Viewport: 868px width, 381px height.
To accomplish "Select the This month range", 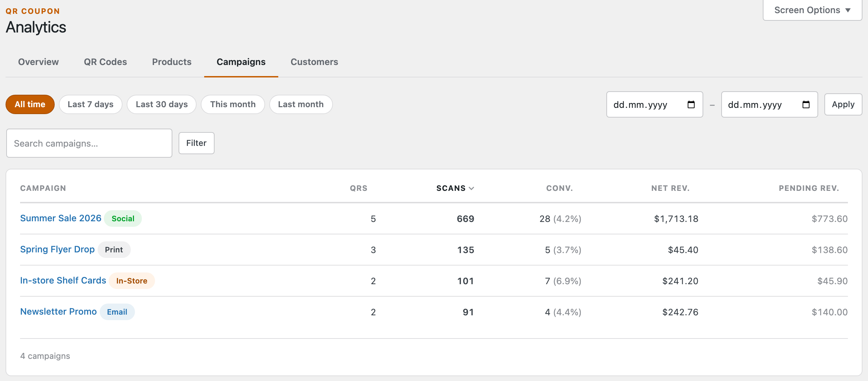I will pyautogui.click(x=233, y=104).
